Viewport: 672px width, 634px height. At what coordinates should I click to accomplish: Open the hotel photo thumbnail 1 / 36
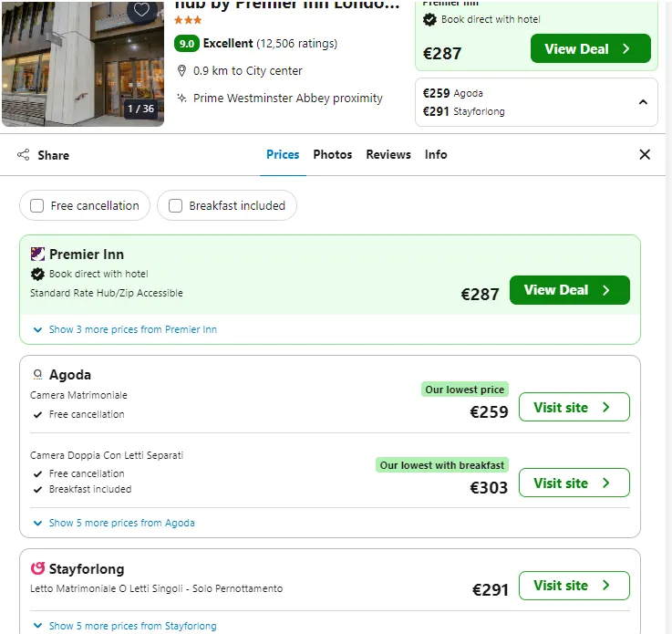tap(83, 64)
